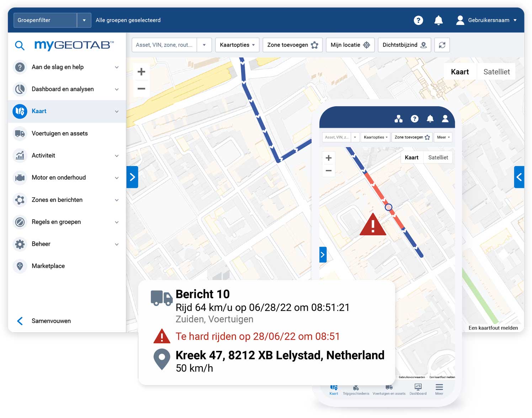Click the bell icon in mobile header
This screenshot has height=418, width=532.
click(430, 119)
